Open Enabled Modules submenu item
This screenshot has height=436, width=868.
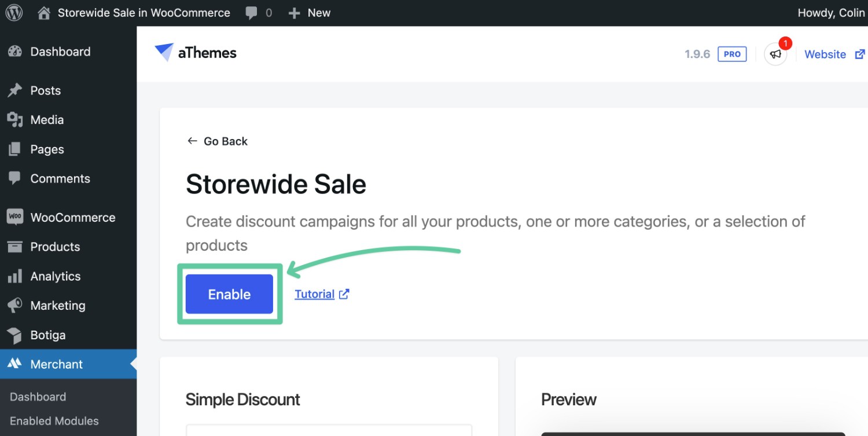54,421
